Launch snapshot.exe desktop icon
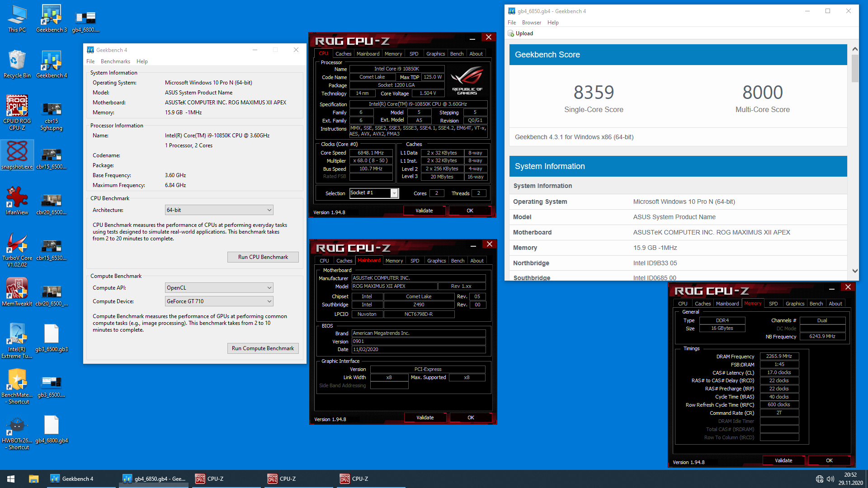This screenshot has width=868, height=488. (17, 155)
